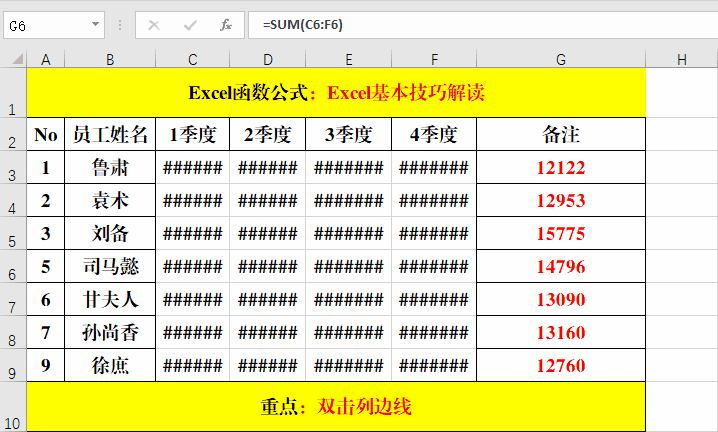Select row 9 header
The width and height of the screenshot is (718, 432).
[x=13, y=365]
